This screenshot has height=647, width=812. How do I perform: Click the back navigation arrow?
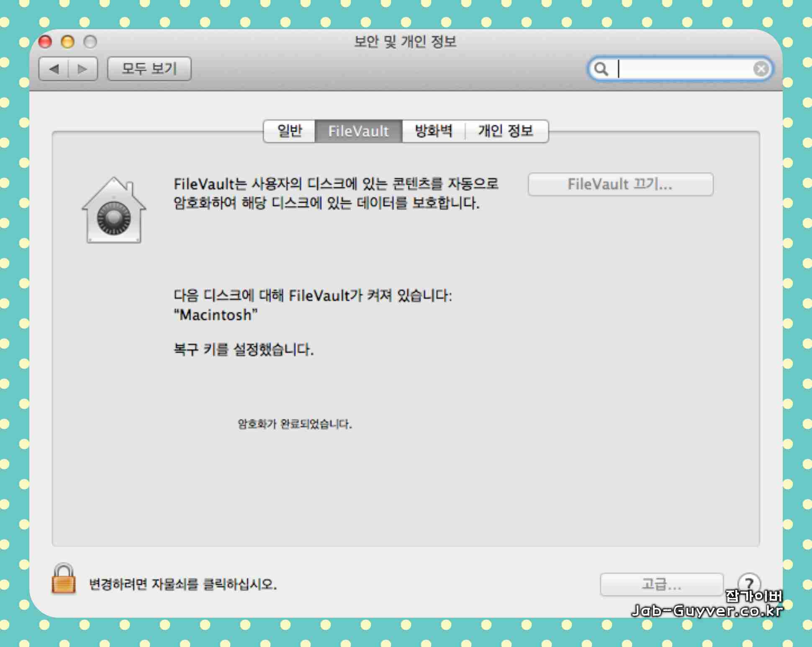[x=54, y=69]
